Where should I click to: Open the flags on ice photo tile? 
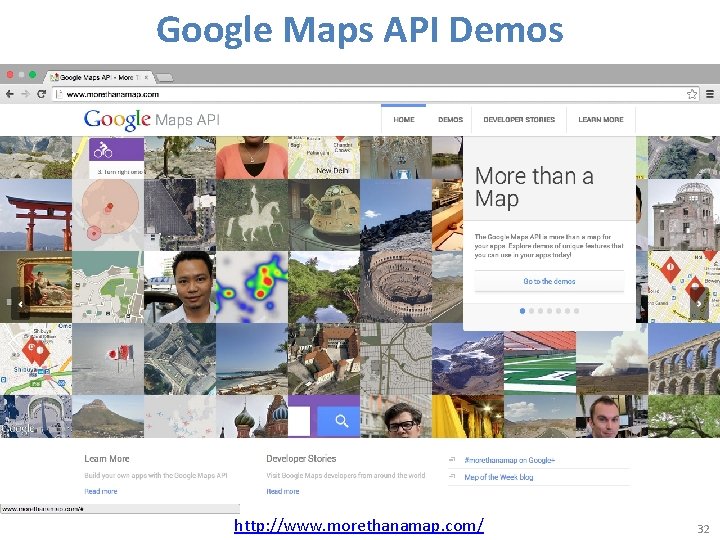pyautogui.click(x=108, y=359)
